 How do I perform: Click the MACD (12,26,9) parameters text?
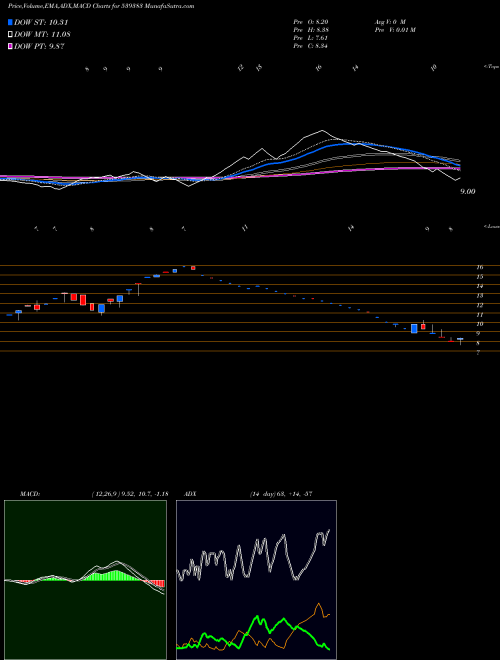[130, 494]
